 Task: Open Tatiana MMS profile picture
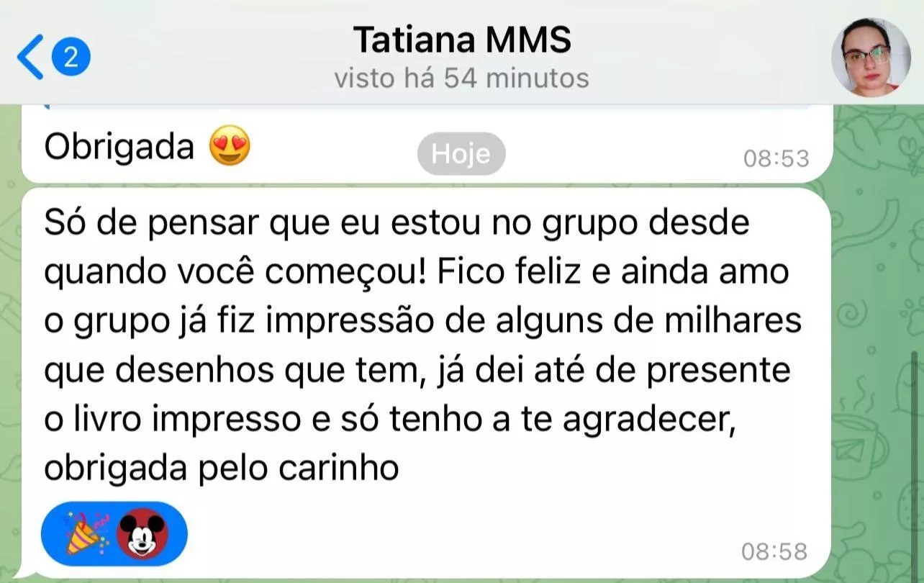[x=871, y=57]
